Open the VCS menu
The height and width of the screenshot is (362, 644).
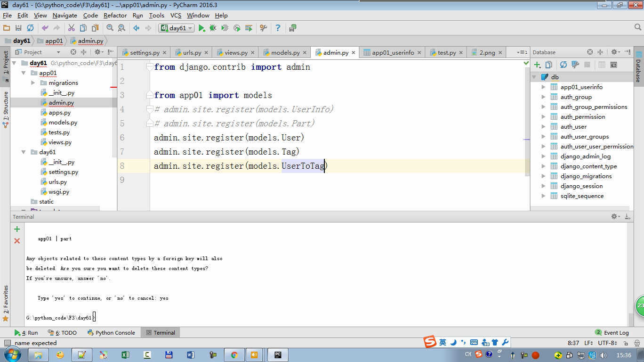176,15
